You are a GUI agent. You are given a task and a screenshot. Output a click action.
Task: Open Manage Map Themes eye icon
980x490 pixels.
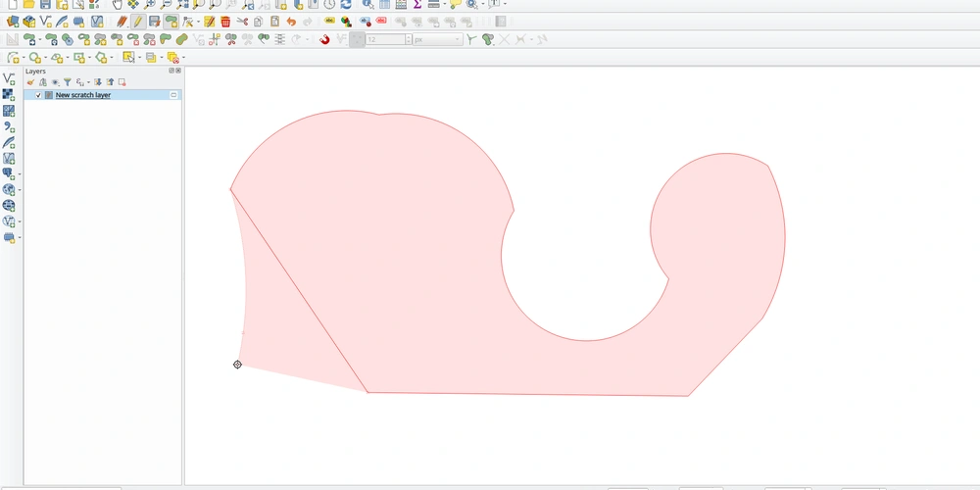tap(55, 82)
